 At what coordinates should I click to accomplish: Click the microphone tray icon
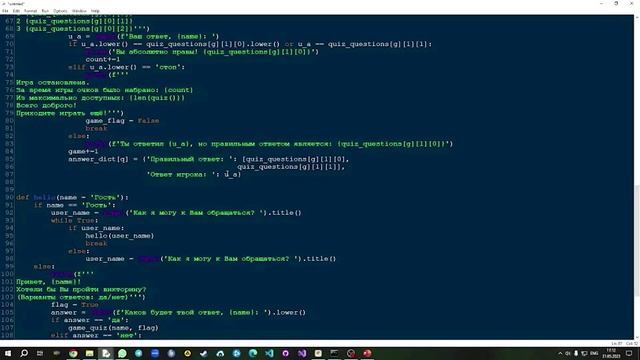click(x=576, y=353)
